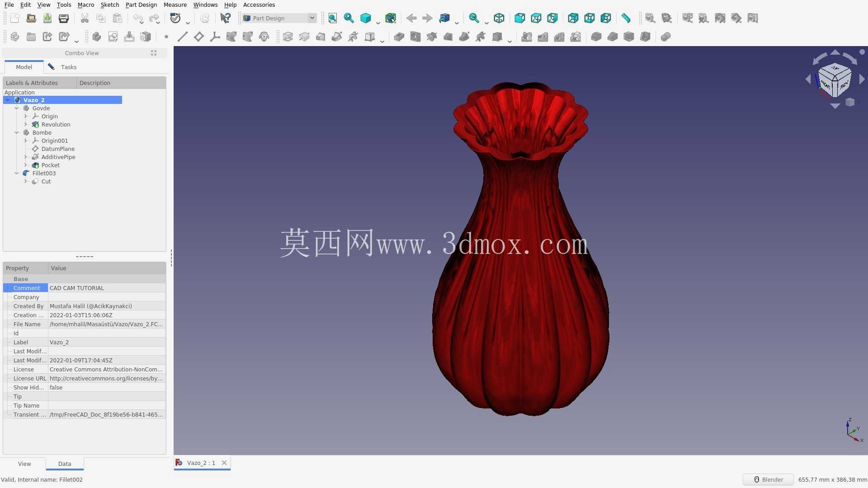This screenshot has width=868, height=488.
Task: Open the Sketch menu
Action: click(x=110, y=5)
